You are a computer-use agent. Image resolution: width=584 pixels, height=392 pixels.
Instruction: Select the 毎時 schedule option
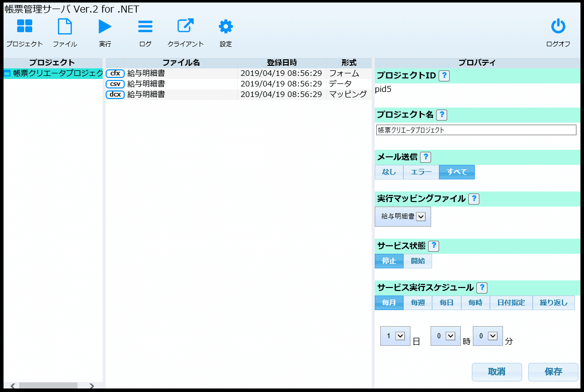[476, 303]
